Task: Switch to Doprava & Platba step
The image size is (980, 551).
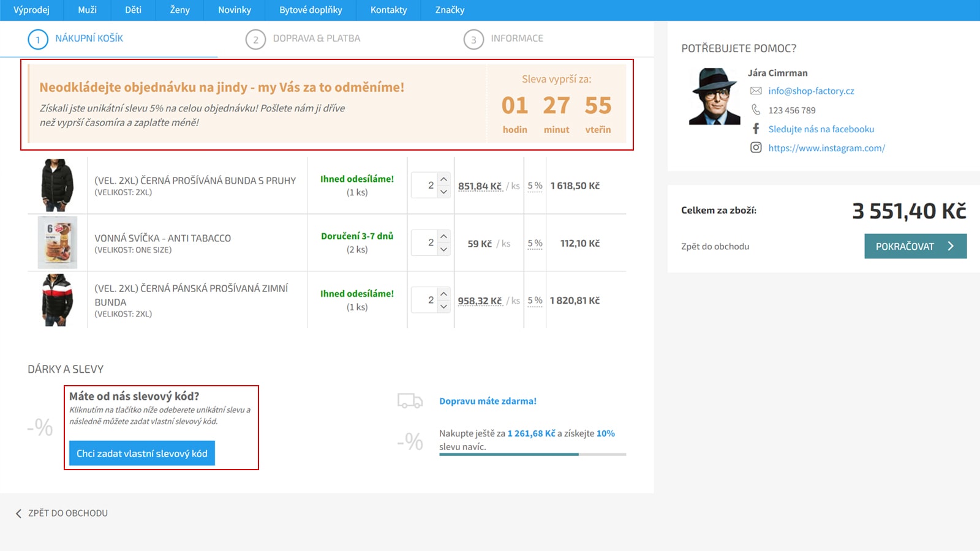Action: click(x=316, y=39)
